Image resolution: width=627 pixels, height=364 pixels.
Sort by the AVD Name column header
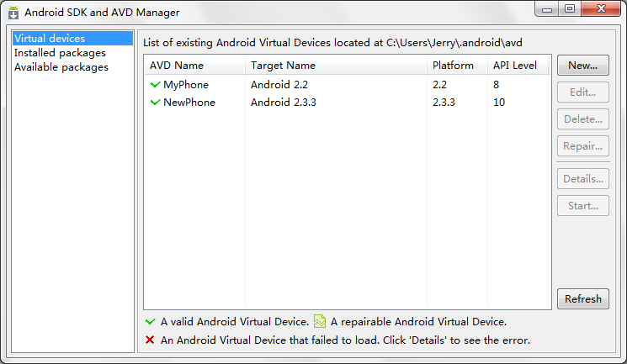click(177, 65)
